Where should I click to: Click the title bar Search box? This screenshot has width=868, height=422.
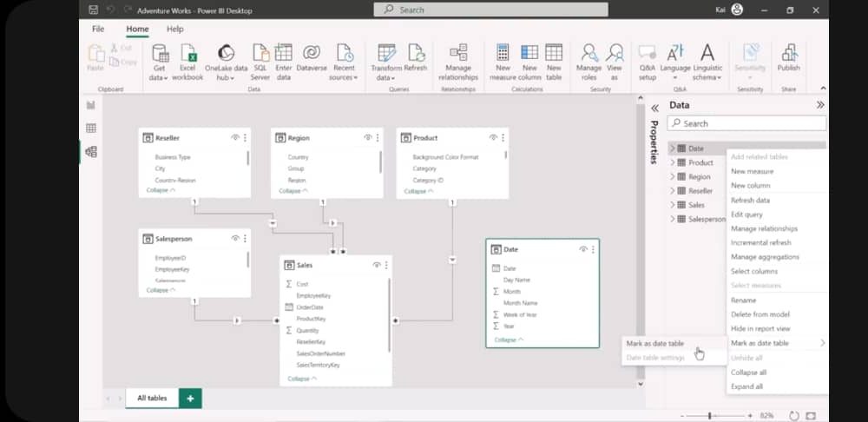coord(490,10)
